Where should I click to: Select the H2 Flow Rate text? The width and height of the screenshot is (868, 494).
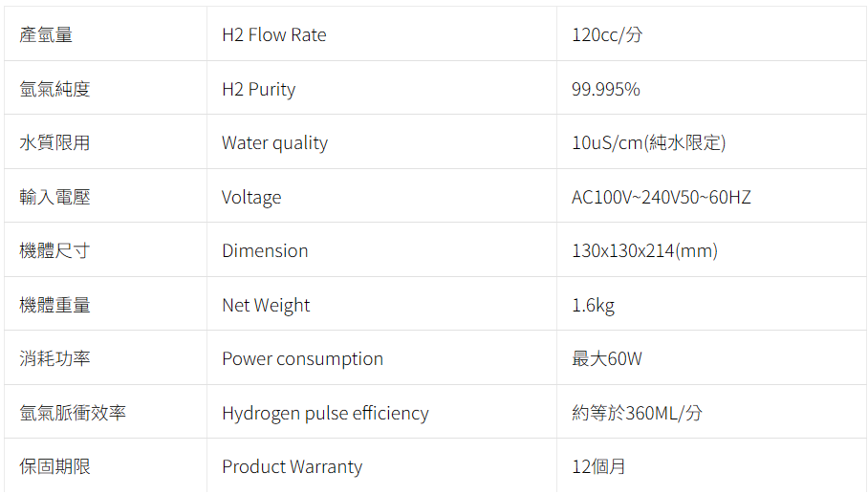(273, 35)
